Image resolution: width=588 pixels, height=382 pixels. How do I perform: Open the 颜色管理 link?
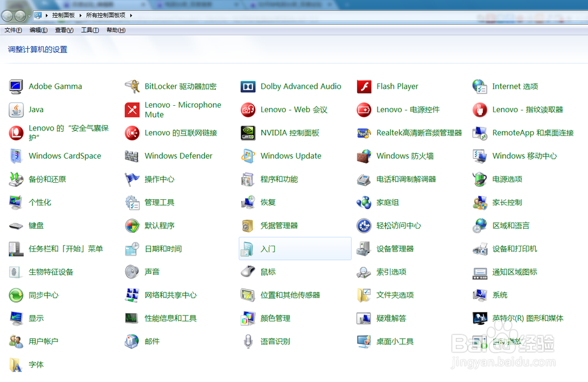pyautogui.click(x=275, y=319)
